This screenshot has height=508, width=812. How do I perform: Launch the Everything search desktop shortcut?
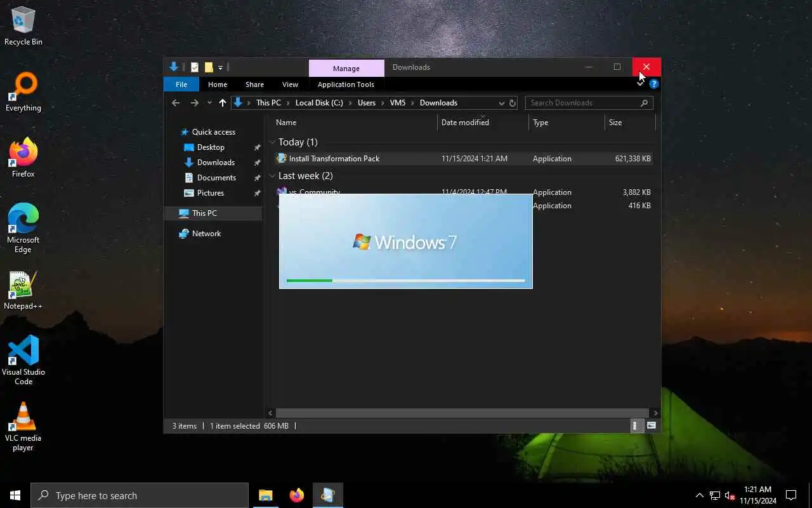23,93
